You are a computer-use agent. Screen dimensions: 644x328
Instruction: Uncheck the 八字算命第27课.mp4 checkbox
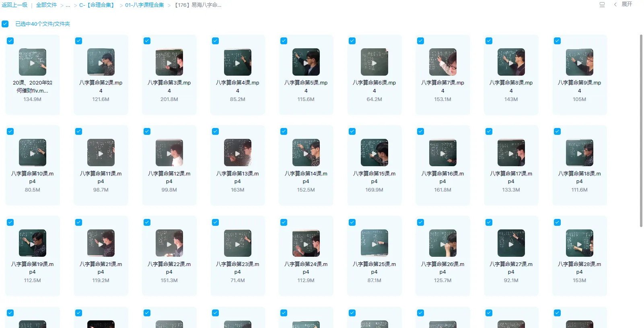tap(489, 222)
